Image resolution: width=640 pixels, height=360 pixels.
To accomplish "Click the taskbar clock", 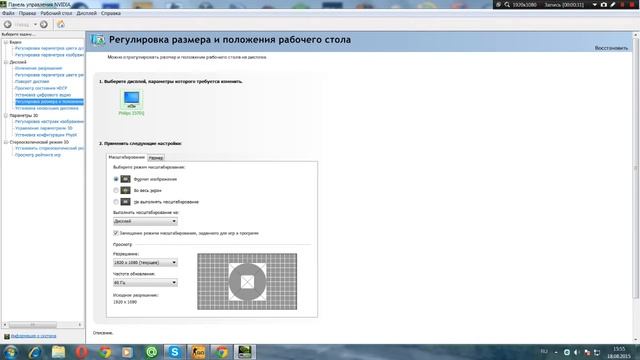I will coord(619,353).
